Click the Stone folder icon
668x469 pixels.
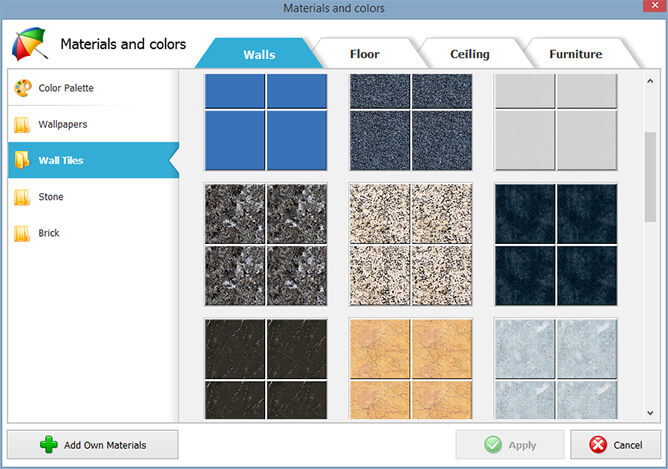coord(22,197)
